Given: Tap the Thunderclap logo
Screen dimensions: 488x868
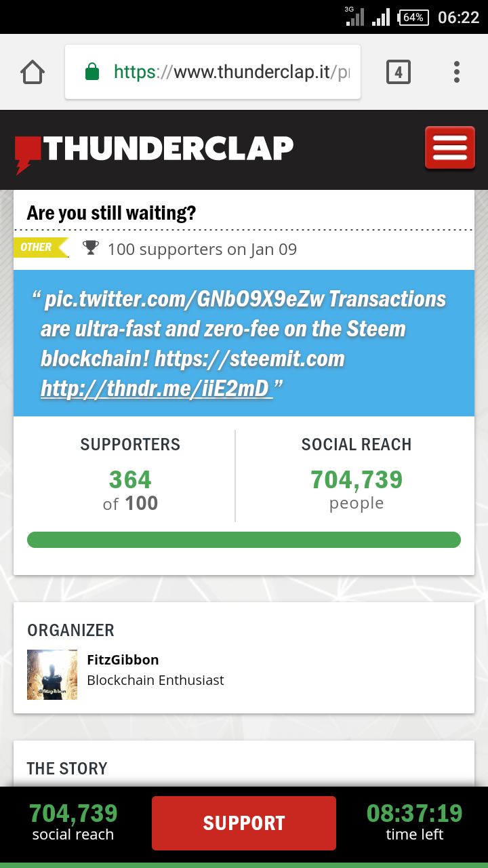Looking at the screenshot, I should (x=154, y=151).
